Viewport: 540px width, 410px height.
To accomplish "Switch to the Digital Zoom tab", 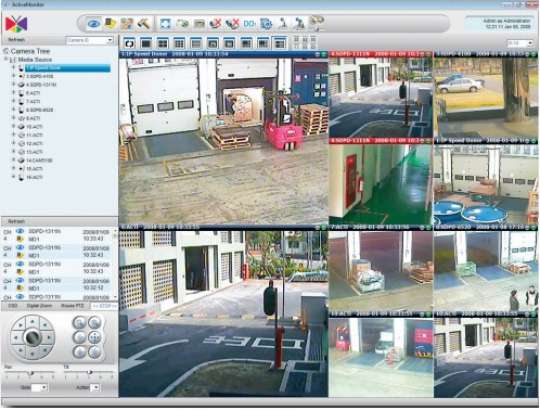I will click(39, 306).
